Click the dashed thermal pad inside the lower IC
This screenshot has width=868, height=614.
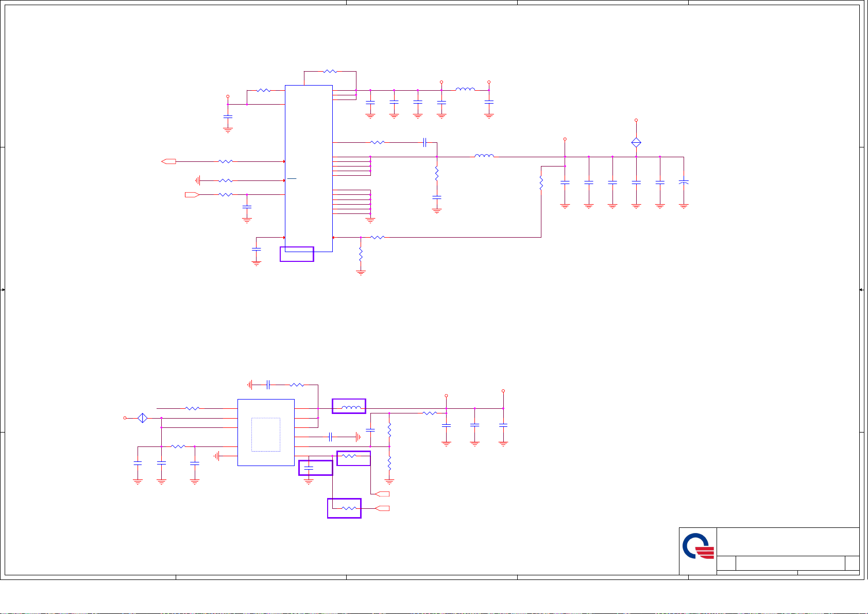266,435
